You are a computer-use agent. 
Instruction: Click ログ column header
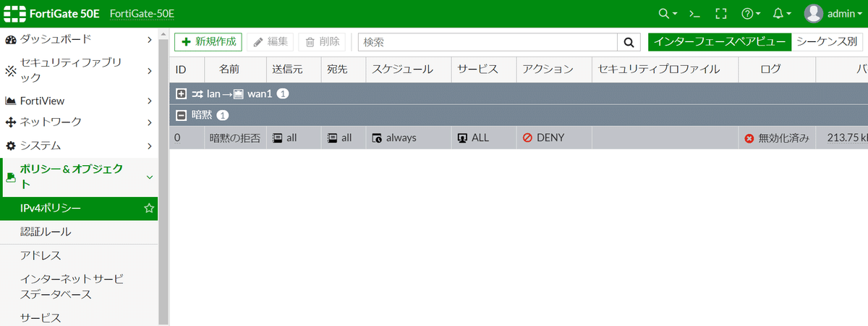click(x=777, y=69)
